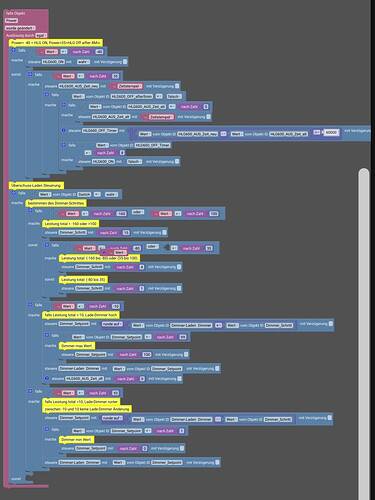Toggle 'mit Verzögerung' on 'steuere HLG600_ON mit falsch'

177,162
